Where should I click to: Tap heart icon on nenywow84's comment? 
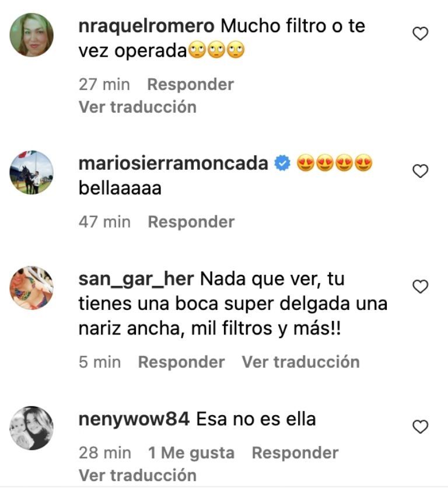[x=421, y=426]
